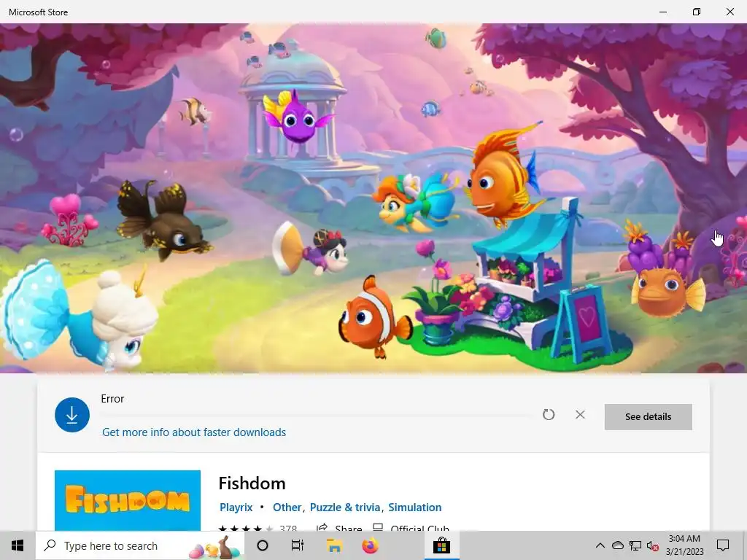Retry the failed download with the refresh icon

click(x=549, y=415)
